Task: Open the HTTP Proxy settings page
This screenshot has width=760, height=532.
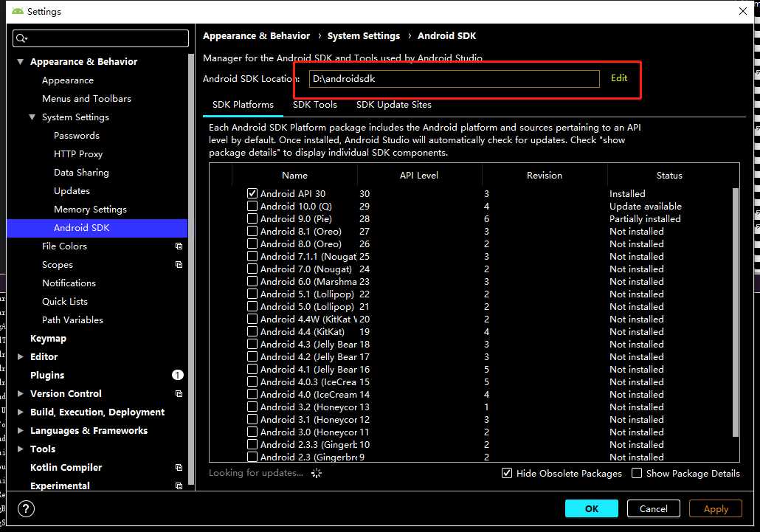Action: 78,154
